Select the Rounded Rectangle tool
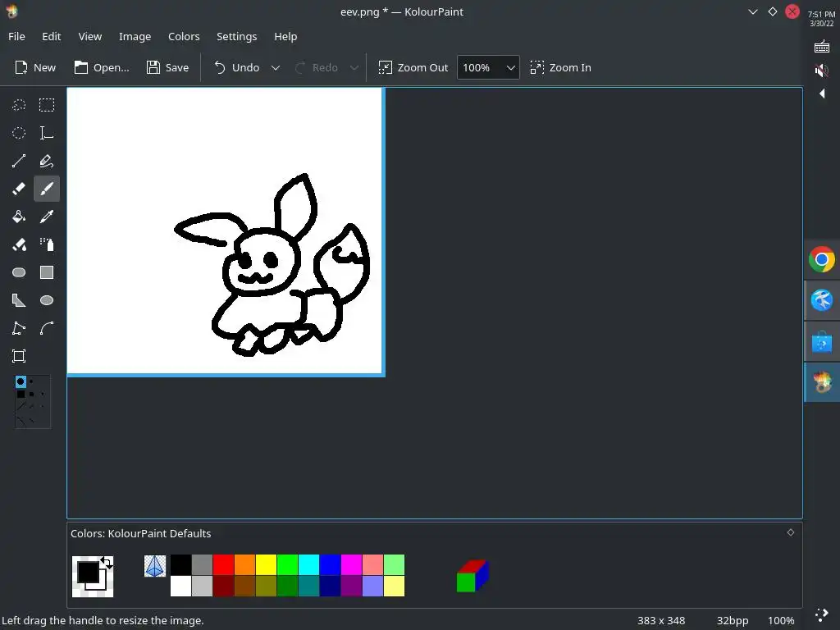 coord(19,272)
